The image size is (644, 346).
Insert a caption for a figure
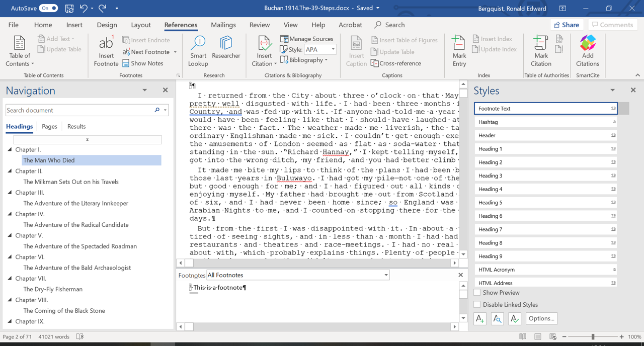[x=356, y=49]
